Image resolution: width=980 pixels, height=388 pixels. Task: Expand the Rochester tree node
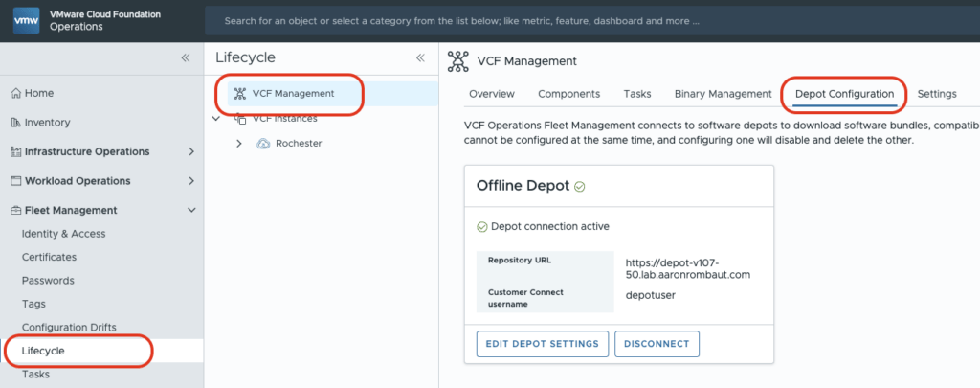(239, 144)
